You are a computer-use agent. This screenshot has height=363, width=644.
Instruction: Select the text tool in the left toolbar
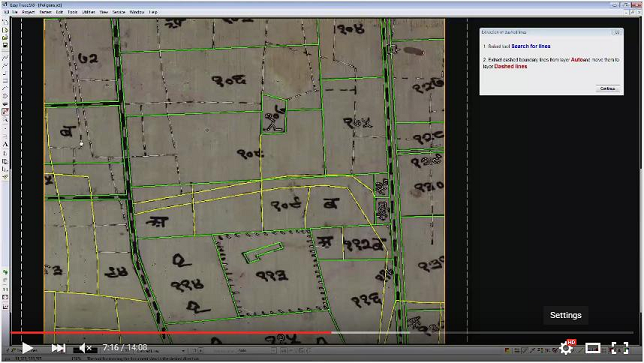point(5,144)
